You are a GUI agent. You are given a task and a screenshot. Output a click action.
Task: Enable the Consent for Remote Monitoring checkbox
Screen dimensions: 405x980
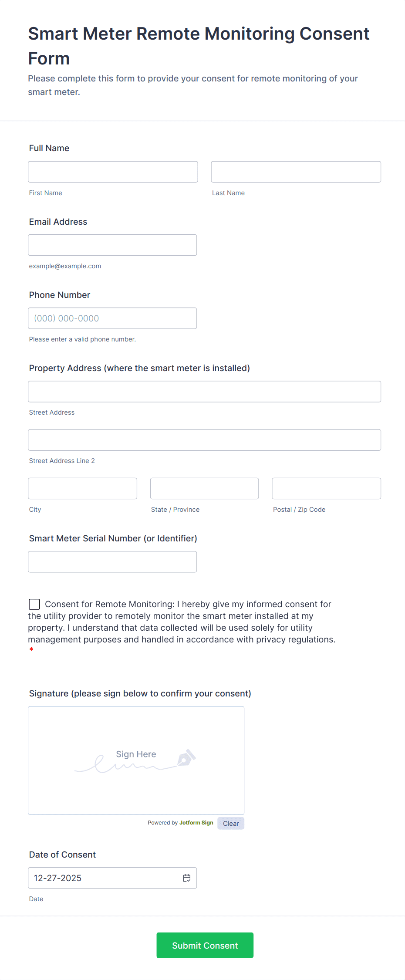(x=34, y=604)
